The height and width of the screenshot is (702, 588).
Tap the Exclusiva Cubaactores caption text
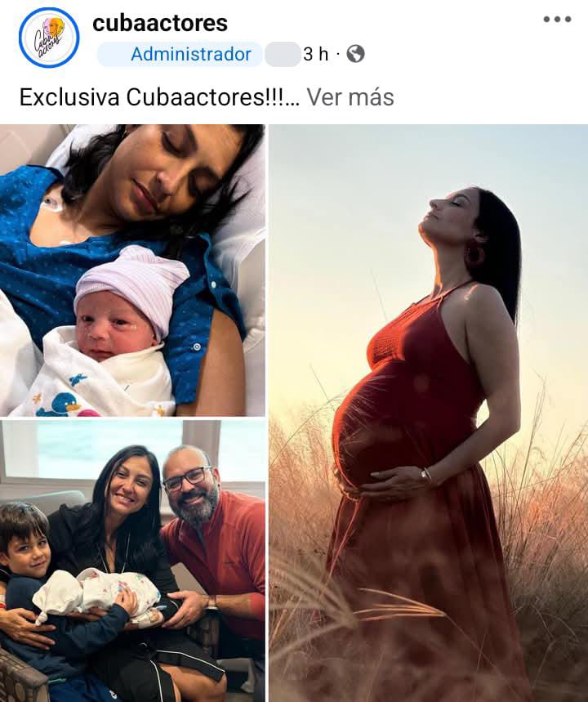pyautogui.click(x=159, y=96)
